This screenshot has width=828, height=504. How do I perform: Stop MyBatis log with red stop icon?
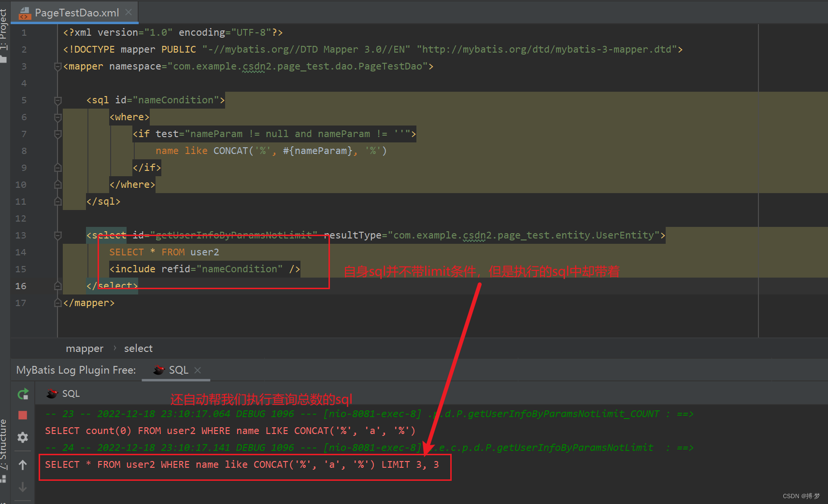pos(23,415)
